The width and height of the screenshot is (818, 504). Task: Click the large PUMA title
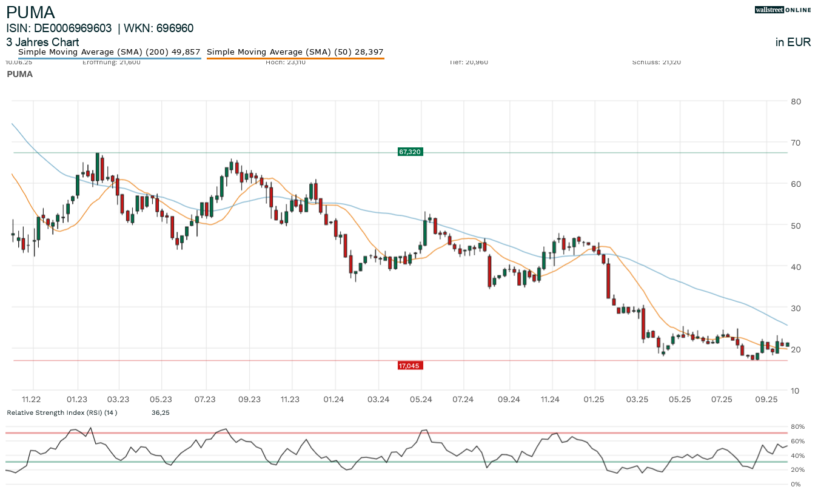coord(30,12)
